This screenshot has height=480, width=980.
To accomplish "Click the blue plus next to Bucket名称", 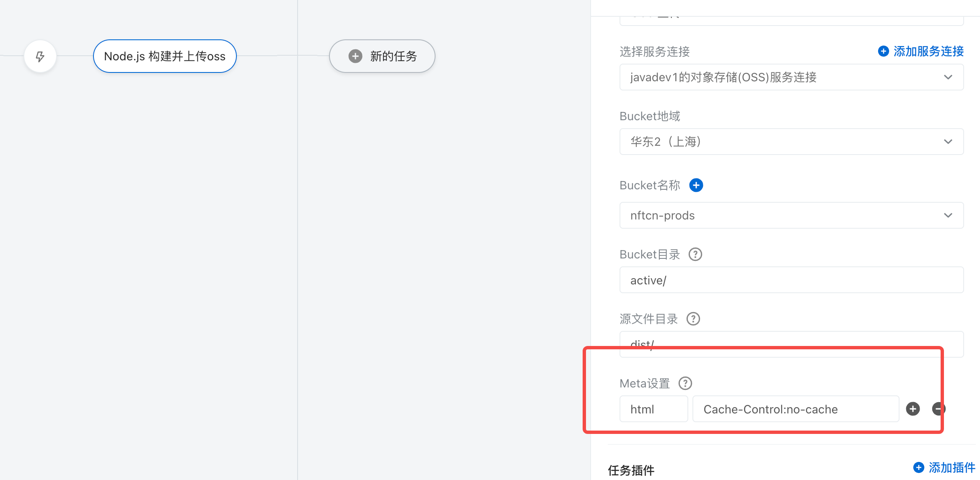I will click(696, 185).
